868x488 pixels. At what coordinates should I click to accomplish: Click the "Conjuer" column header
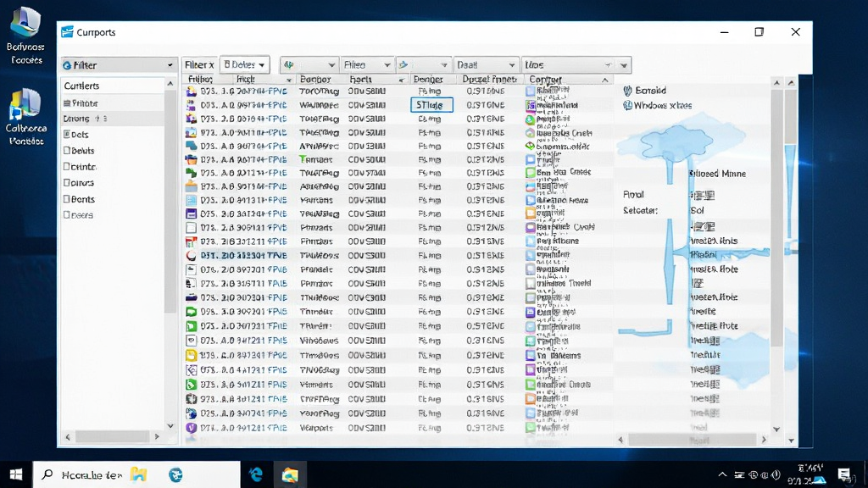coord(545,80)
